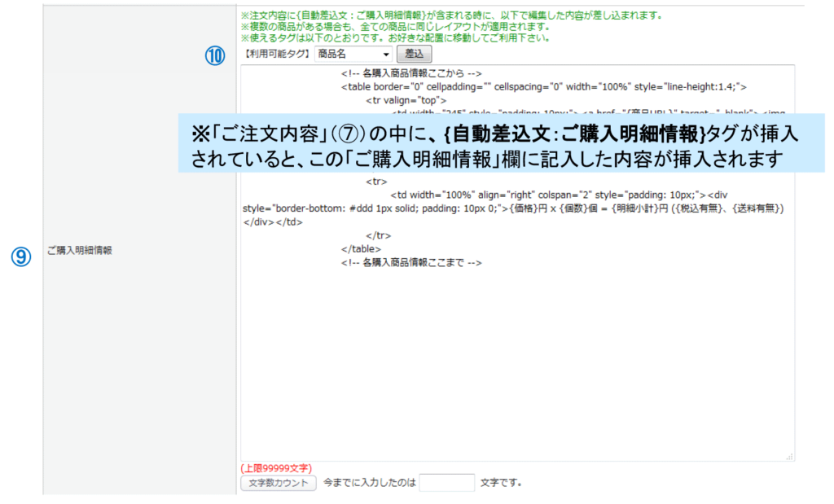This screenshot has height=504, width=834.
Task: Click the 文字数カウント button
Action: click(x=279, y=483)
